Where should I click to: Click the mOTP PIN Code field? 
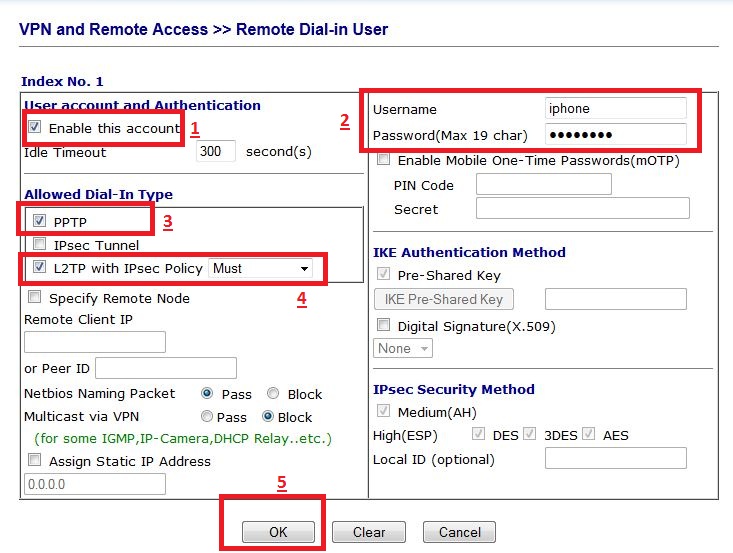click(543, 184)
